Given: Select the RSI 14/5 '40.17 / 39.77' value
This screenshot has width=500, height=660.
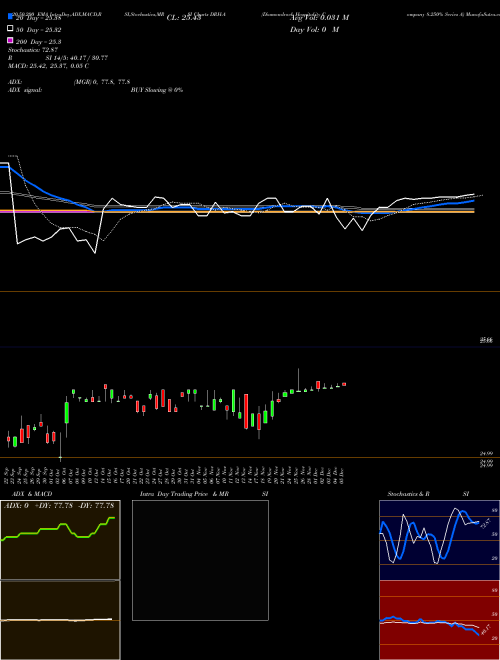Looking at the screenshot, I should (x=86, y=58).
